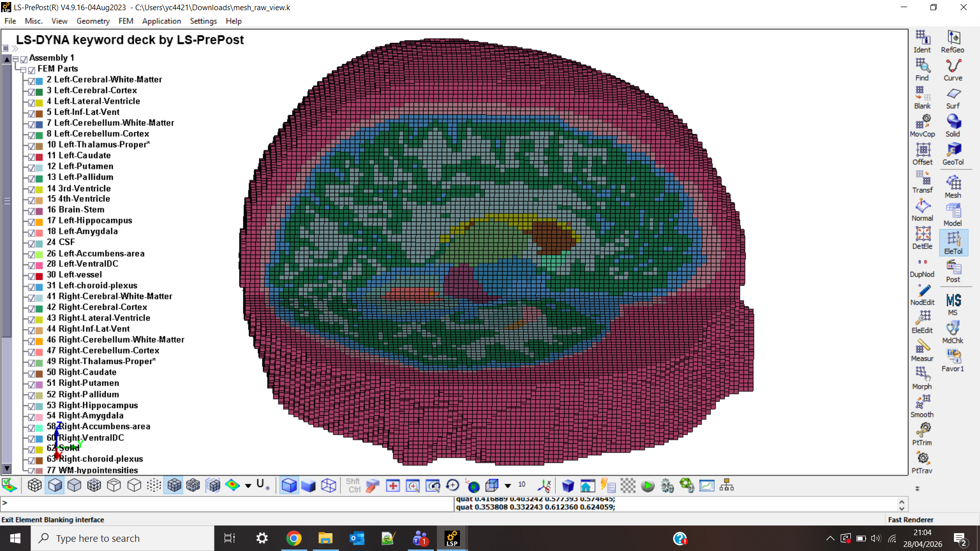This screenshot has width=980, height=551.
Task: Open the Geometry menu
Action: [x=93, y=21]
